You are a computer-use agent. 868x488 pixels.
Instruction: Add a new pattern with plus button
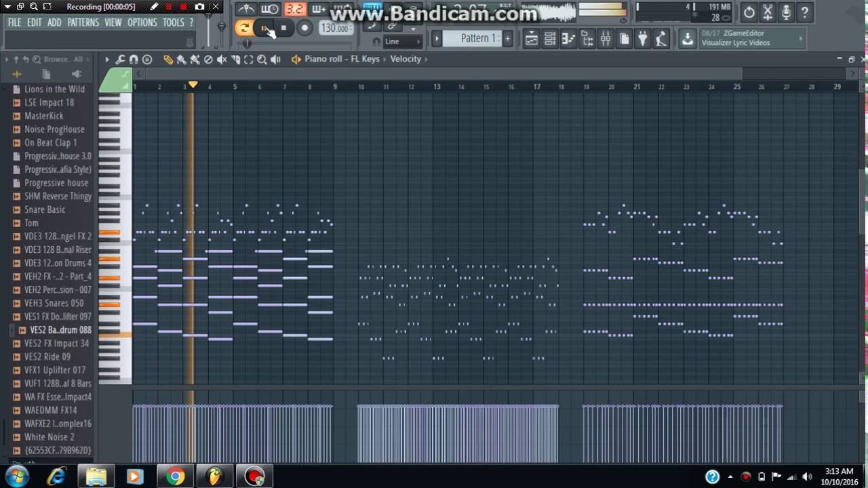(507, 39)
